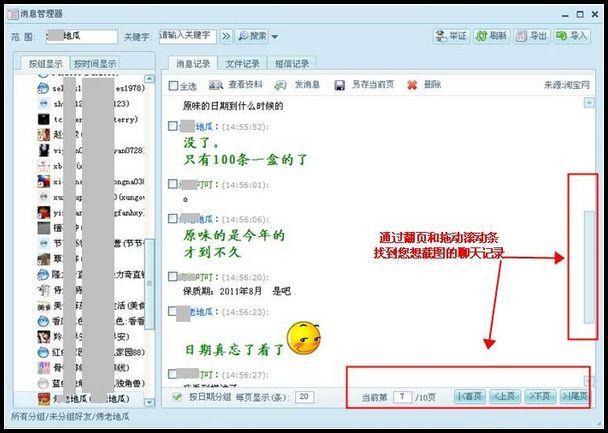Switch to the 文件记录 tab
This screenshot has width=608, height=433.
pos(243,63)
